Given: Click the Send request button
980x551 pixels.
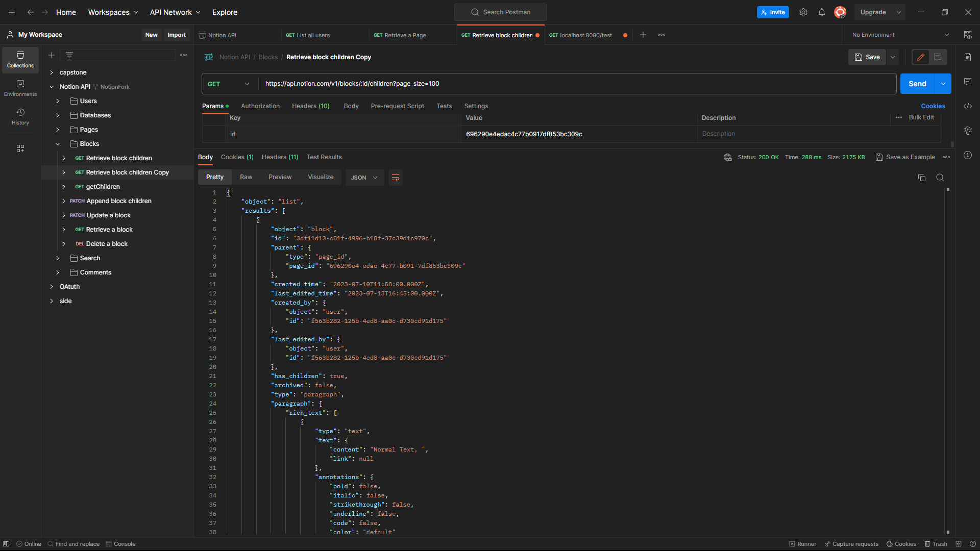Looking at the screenshot, I should coord(917,84).
